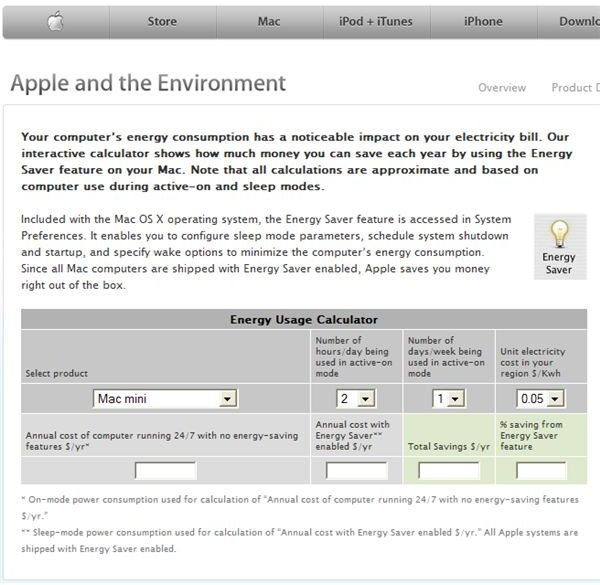Viewport: 600px width, 585px height.
Task: Click the Sleep-mode power consumption footnote
Action: (300, 541)
